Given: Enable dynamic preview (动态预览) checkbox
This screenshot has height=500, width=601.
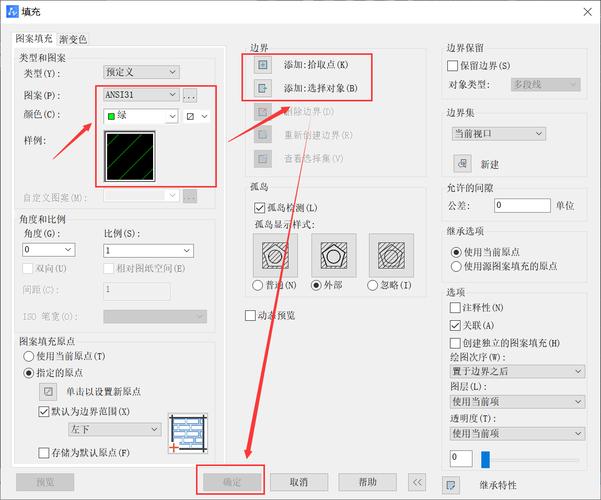Looking at the screenshot, I should [x=250, y=316].
